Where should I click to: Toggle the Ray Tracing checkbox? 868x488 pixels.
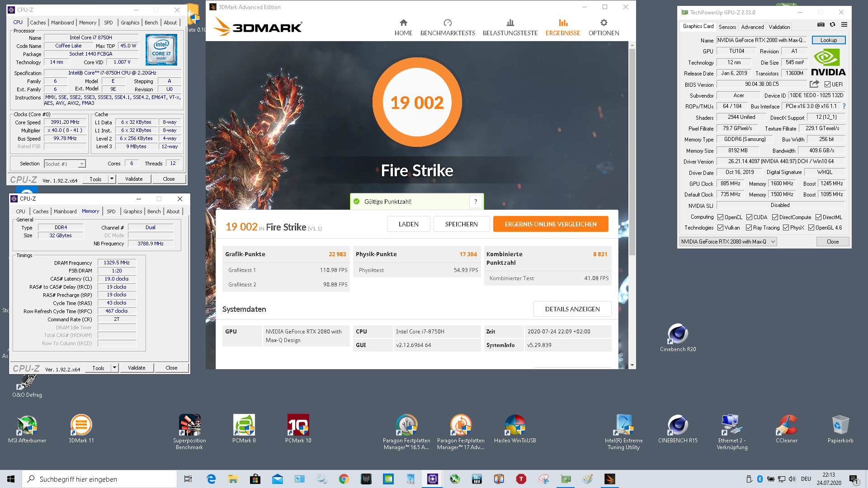click(749, 228)
